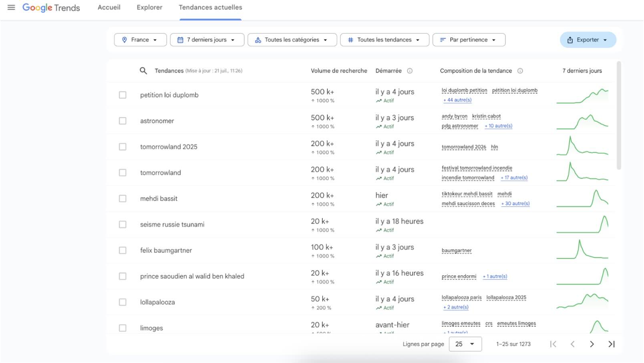Select checkbox for lollapalooza row
Viewport: 644px width, 363px height.
[123, 302]
